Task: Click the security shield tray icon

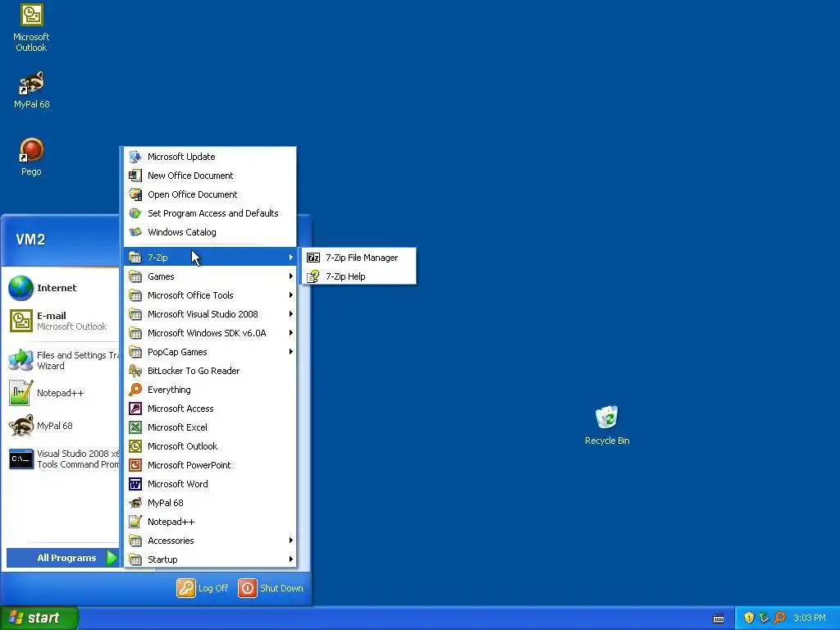Action: click(x=749, y=618)
